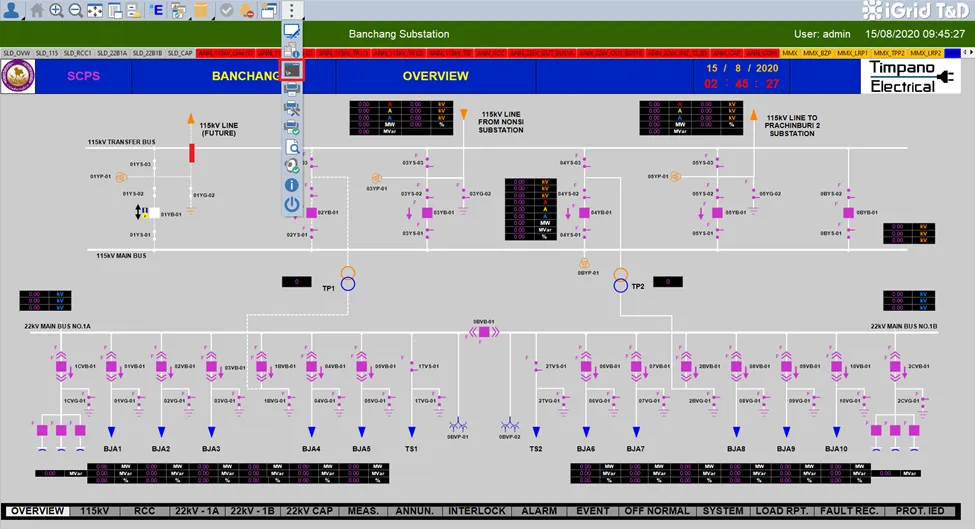Open the printer setup tools icon

pos(292,109)
